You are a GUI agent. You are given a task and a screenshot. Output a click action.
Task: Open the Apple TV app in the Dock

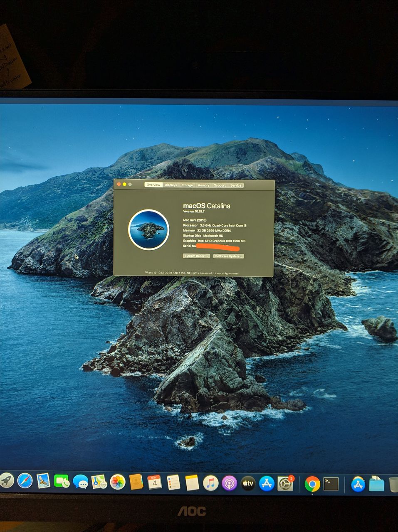point(248,483)
